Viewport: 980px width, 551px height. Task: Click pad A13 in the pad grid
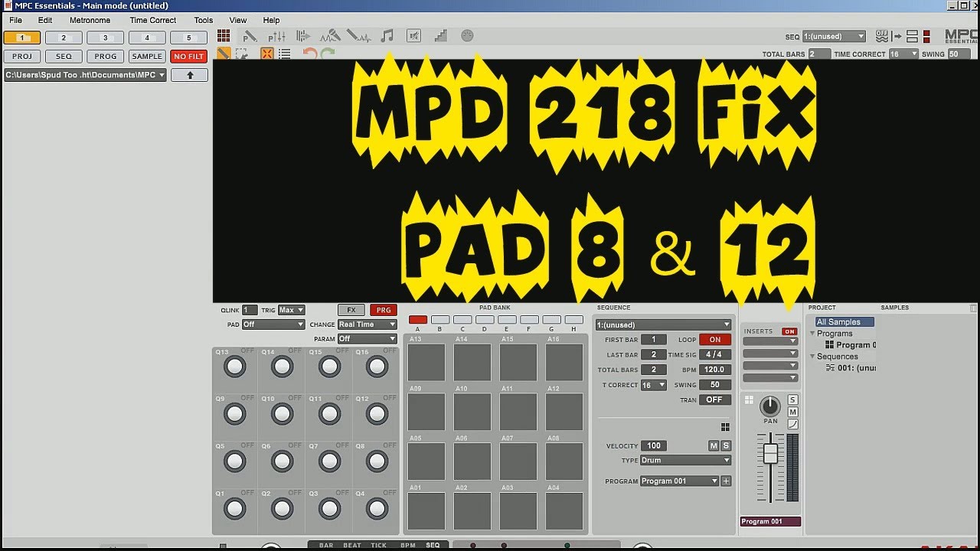(x=426, y=362)
